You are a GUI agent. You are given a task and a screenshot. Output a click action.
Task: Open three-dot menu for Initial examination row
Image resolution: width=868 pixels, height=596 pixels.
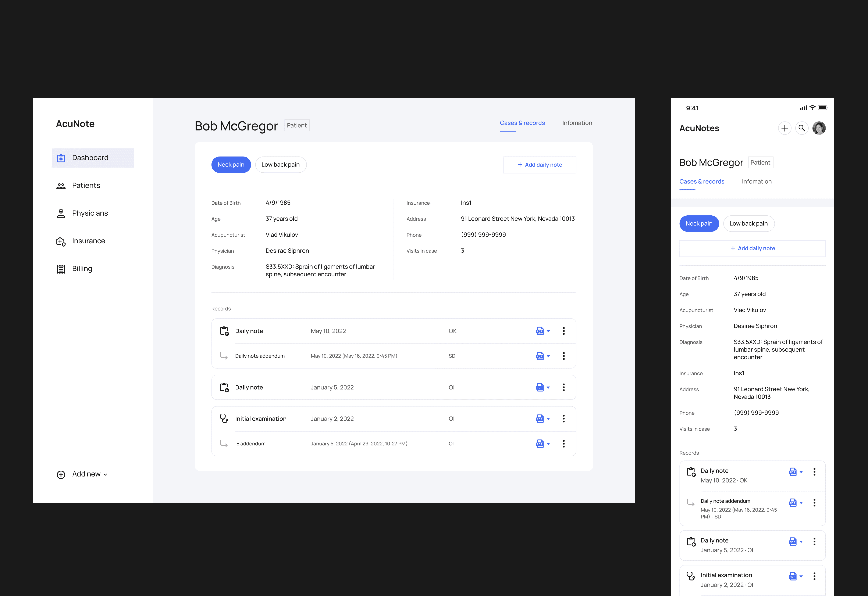[563, 419]
